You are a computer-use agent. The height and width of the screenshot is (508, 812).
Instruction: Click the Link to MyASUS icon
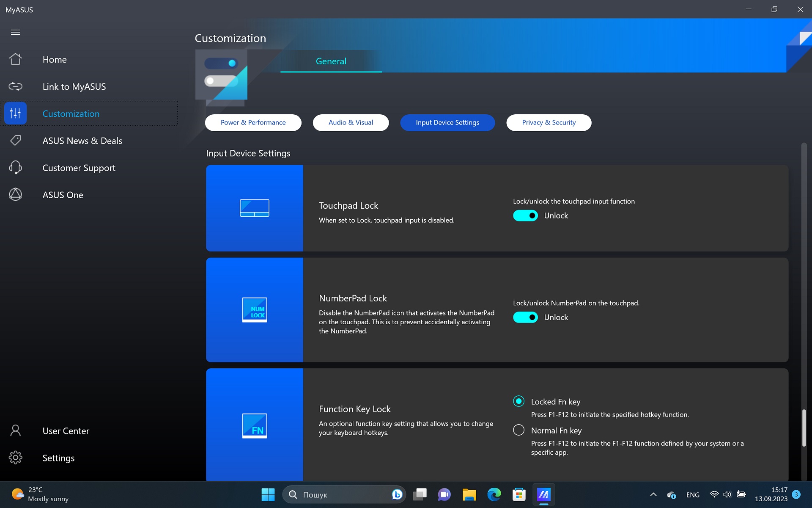[x=16, y=86]
